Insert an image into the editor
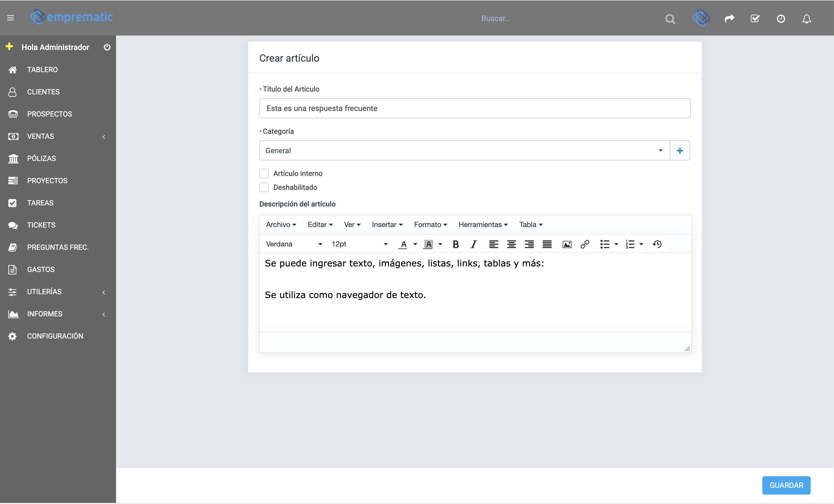Screen dimensions: 834x504 click(x=567, y=244)
